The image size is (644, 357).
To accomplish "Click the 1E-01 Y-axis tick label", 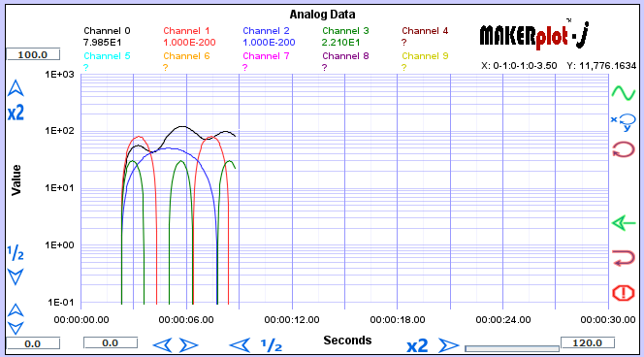I will pyautogui.click(x=61, y=303).
